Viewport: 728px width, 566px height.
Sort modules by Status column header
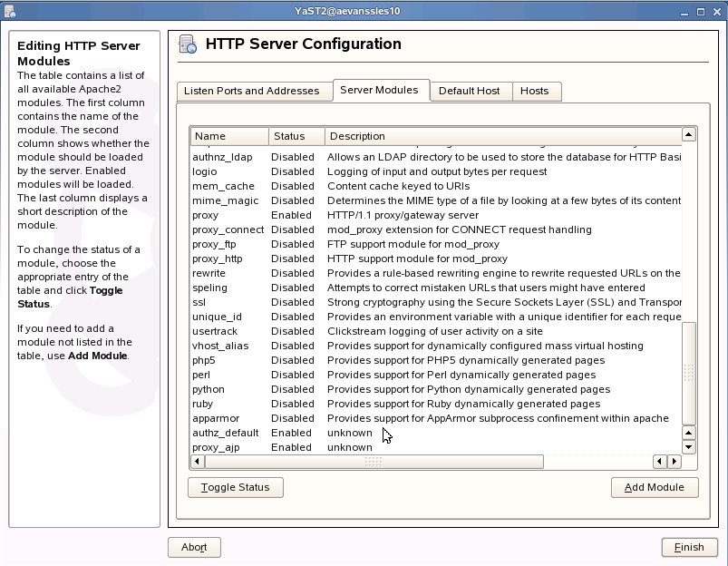[x=296, y=136]
